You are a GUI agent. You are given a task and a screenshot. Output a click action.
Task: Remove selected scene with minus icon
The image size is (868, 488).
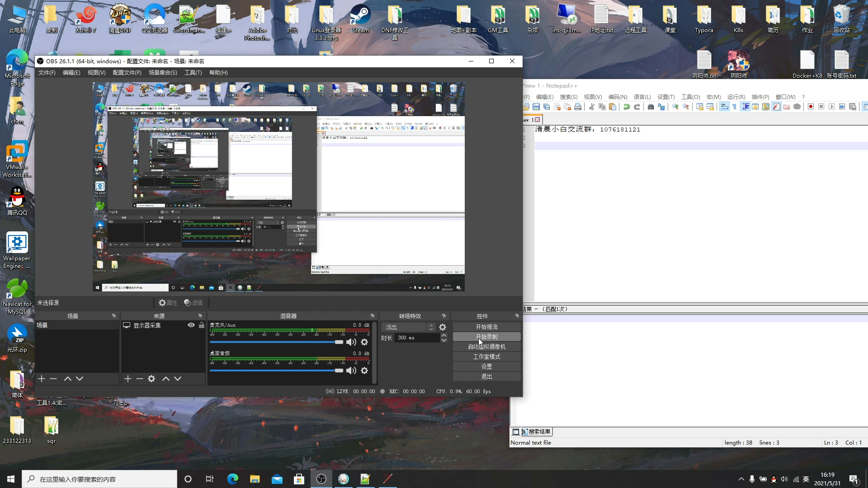point(53,379)
